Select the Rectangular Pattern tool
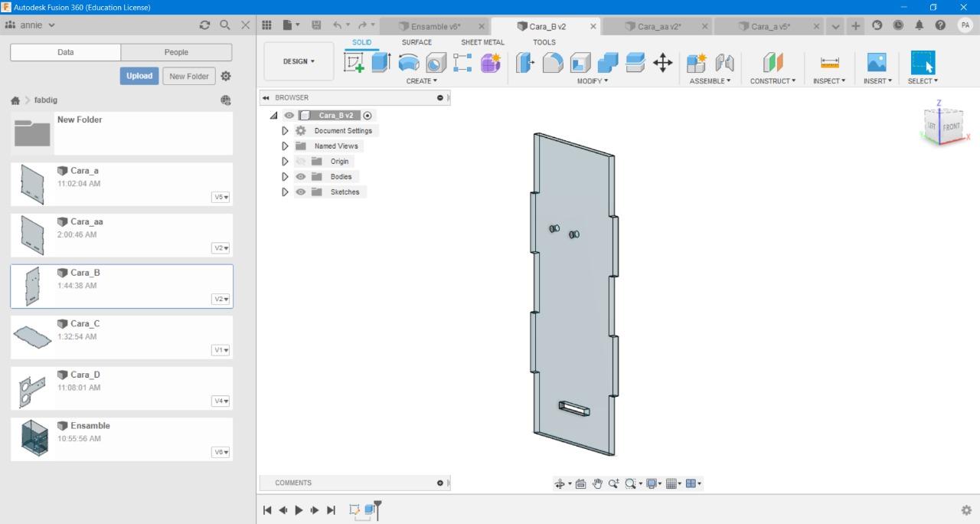This screenshot has height=524, width=980. pyautogui.click(x=462, y=63)
